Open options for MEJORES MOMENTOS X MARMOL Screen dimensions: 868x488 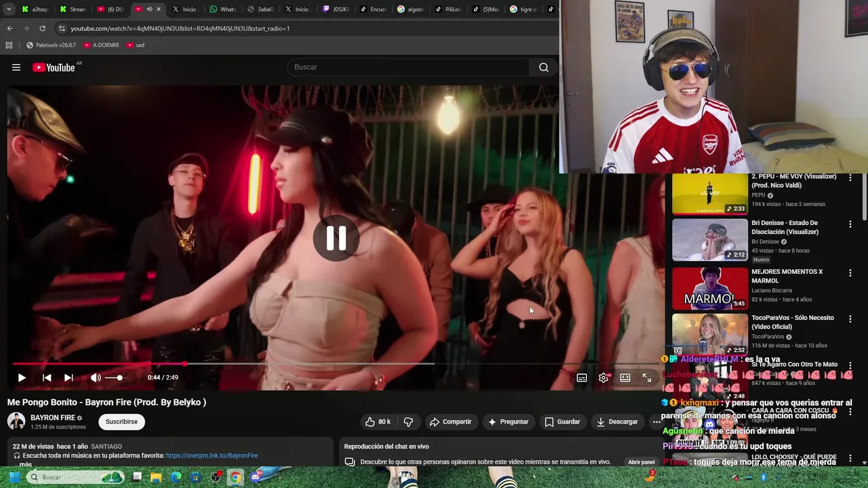850,273
